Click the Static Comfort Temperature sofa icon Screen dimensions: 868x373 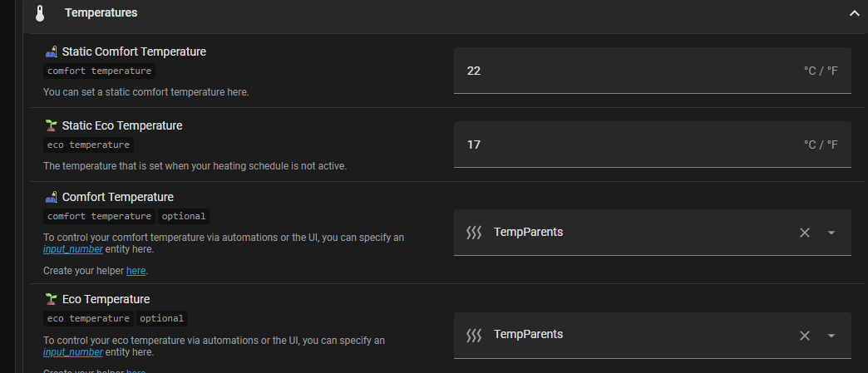pyautogui.click(x=51, y=52)
